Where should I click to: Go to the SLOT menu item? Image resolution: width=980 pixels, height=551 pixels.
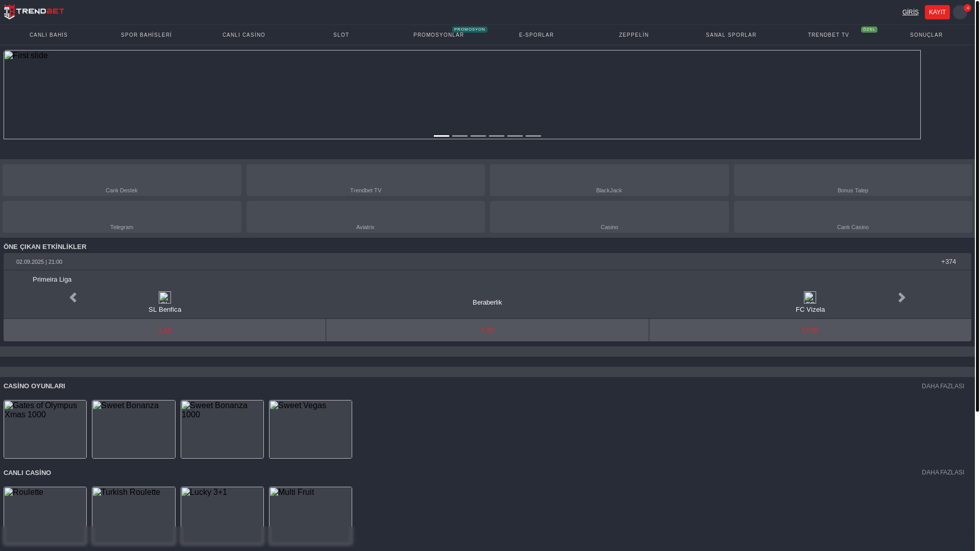[x=341, y=35]
